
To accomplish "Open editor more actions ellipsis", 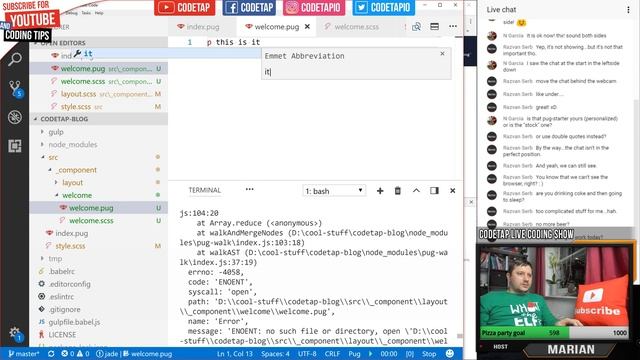I will click(x=453, y=26).
